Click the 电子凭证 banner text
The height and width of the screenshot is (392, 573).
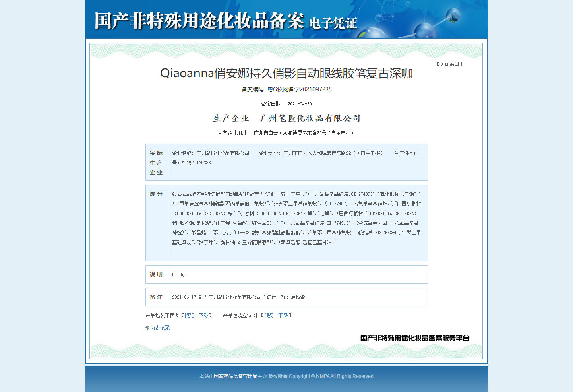pyautogui.click(x=333, y=23)
